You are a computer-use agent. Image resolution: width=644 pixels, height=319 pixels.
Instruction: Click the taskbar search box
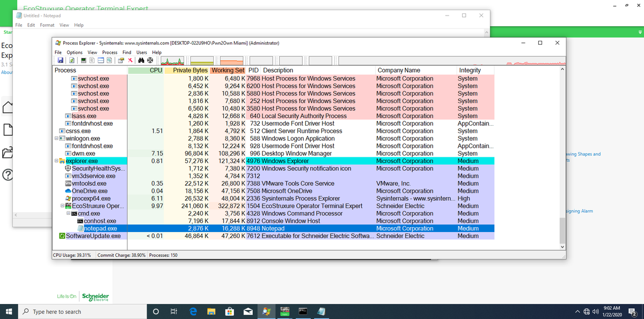click(x=83, y=311)
